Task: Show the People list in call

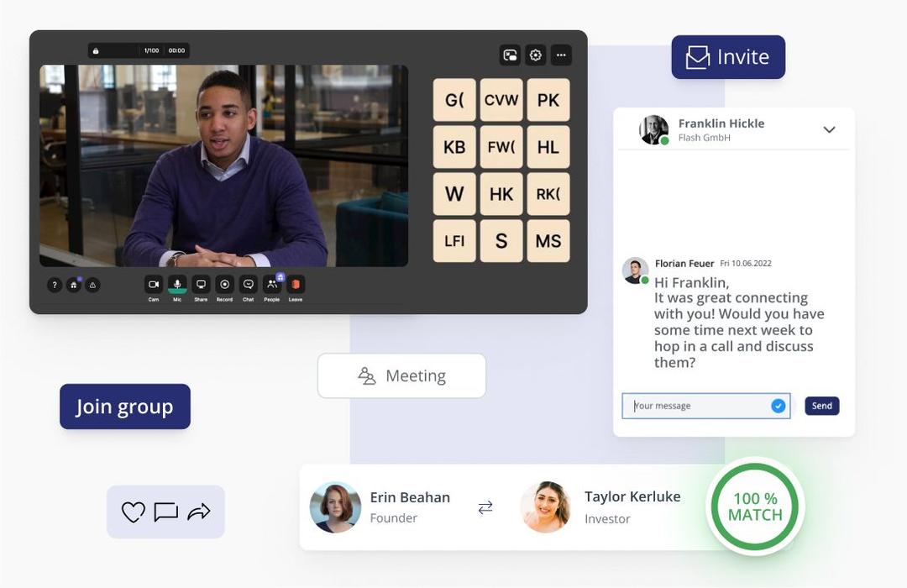Action: coord(272,285)
